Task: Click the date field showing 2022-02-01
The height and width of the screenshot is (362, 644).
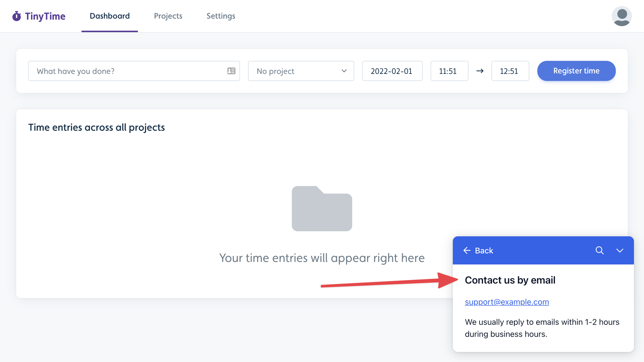Action: coord(392,71)
